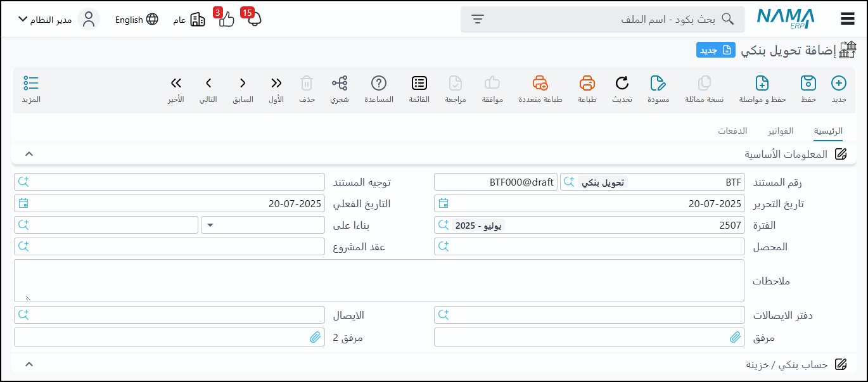Open the search filter options icon
The image size is (868, 382).
[x=478, y=19]
